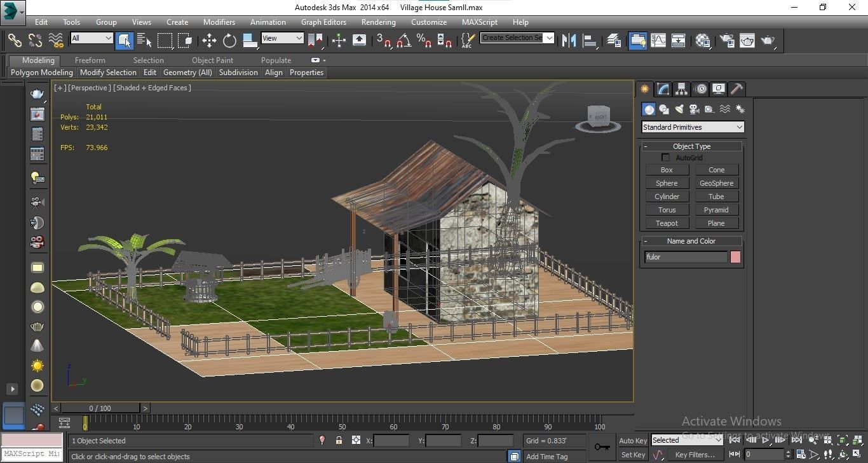Click the X coordinate field
Viewport: 868px width, 463px height.
(x=392, y=440)
